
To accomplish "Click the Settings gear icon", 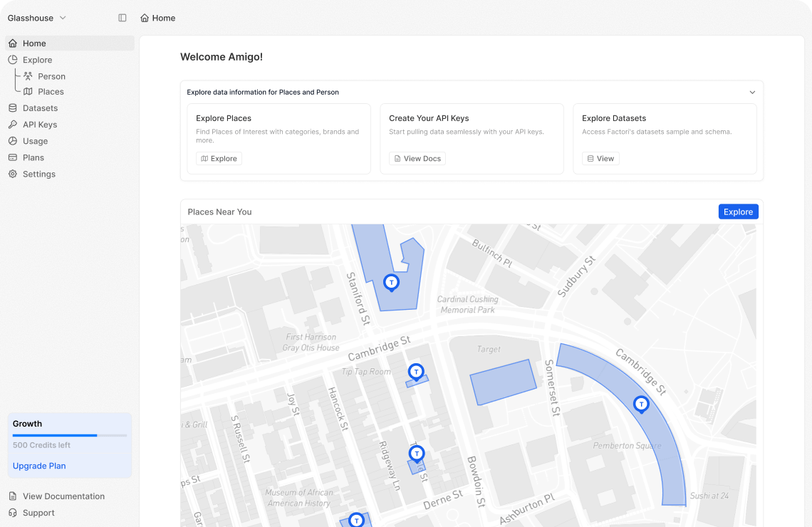I will (13, 174).
